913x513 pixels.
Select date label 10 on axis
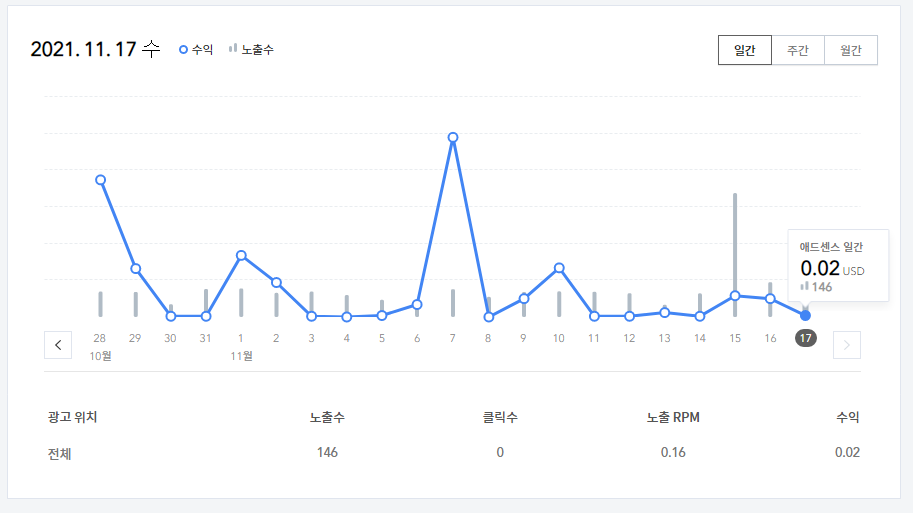[558, 338]
